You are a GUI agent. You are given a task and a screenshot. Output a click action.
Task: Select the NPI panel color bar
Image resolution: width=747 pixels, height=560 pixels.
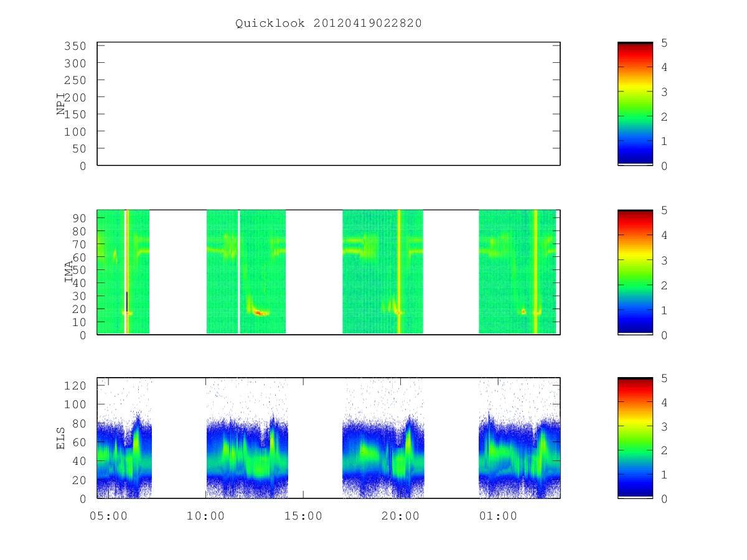(x=635, y=104)
